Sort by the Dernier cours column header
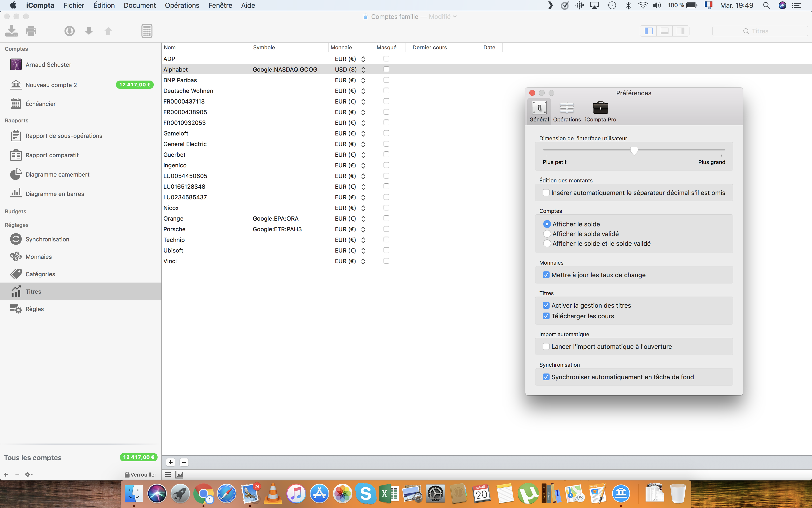The height and width of the screenshot is (508, 812). pos(429,47)
